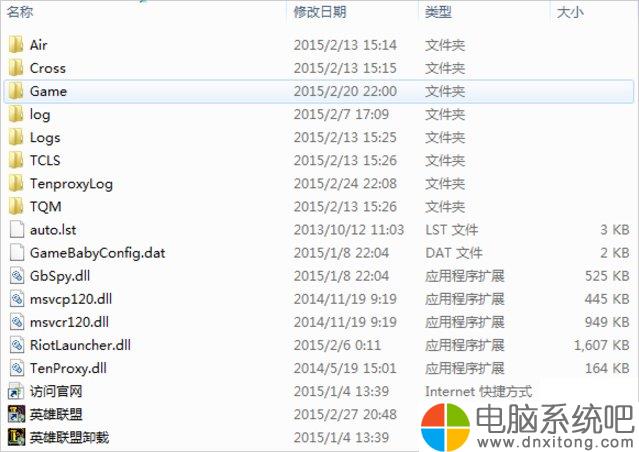Select the 访问官网 internet shortcut icon

tap(16, 391)
